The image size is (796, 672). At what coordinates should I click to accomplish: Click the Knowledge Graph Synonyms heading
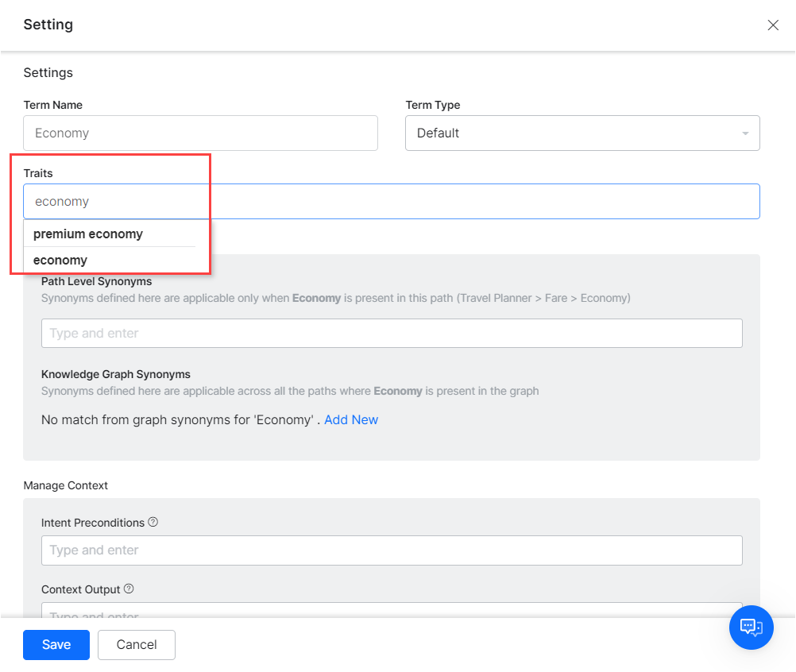click(x=116, y=374)
